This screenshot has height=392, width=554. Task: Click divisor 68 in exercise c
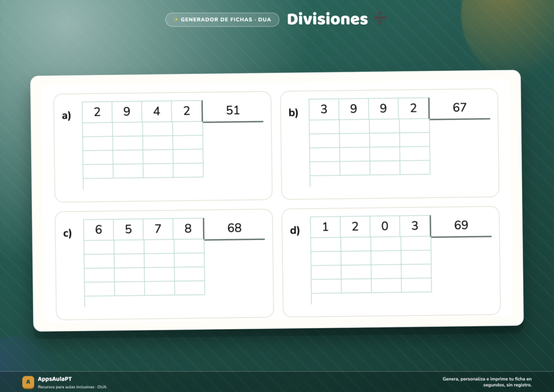click(x=234, y=228)
